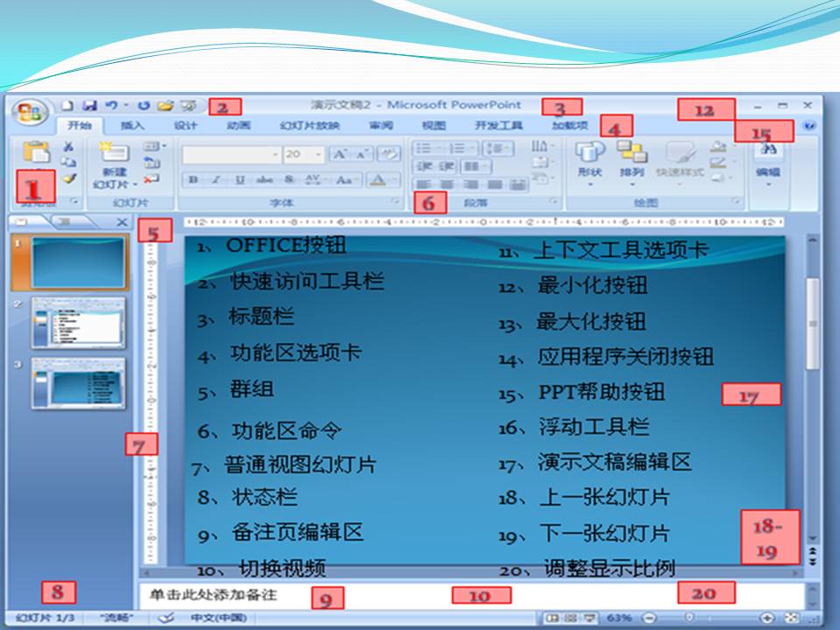Open the numbering list dropdown
840x630 pixels.
461,149
